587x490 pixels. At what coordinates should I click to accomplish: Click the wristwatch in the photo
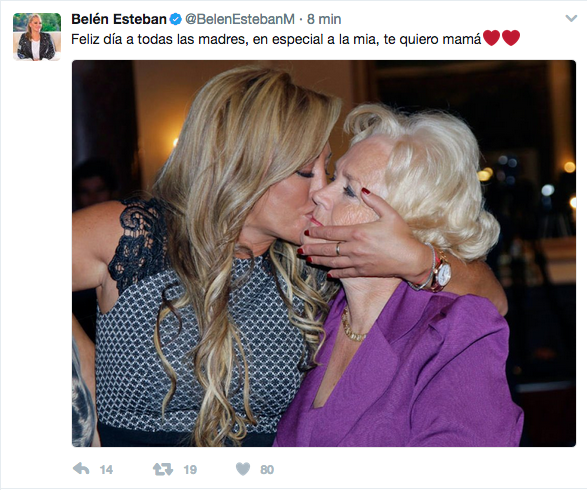(441, 271)
